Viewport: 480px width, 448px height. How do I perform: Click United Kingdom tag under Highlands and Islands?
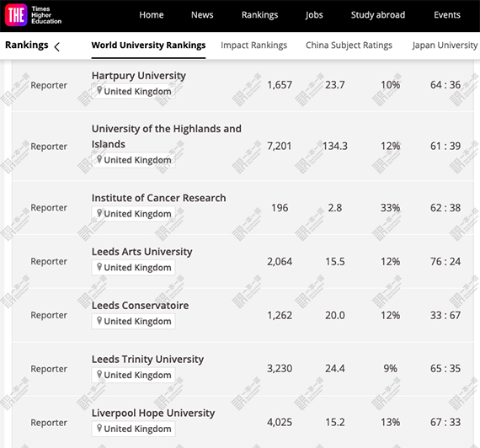(x=133, y=160)
